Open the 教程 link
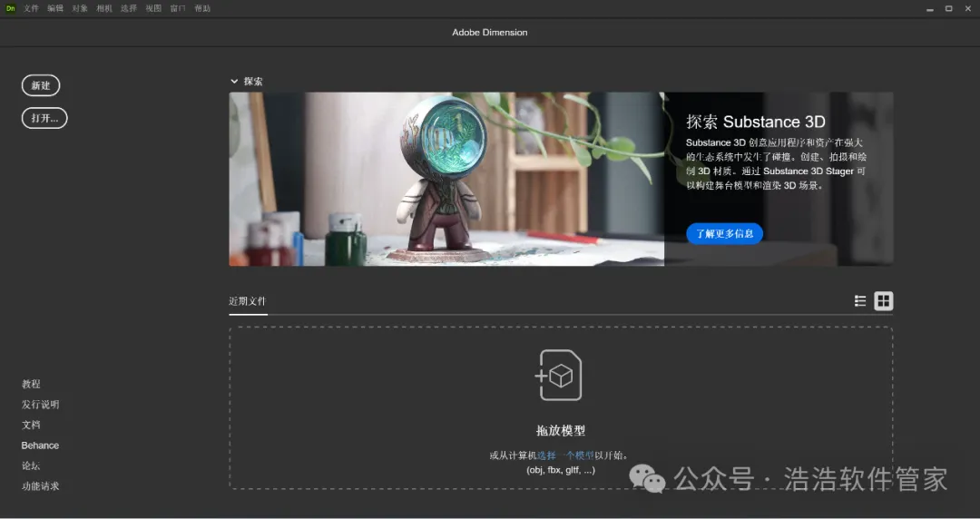This screenshot has height=519, width=980. (31, 384)
